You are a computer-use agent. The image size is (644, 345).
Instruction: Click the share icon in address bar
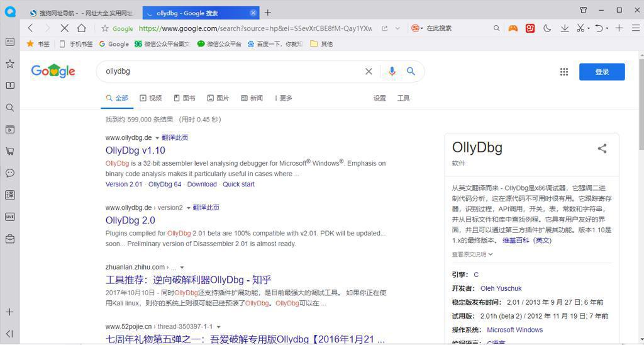(x=384, y=28)
